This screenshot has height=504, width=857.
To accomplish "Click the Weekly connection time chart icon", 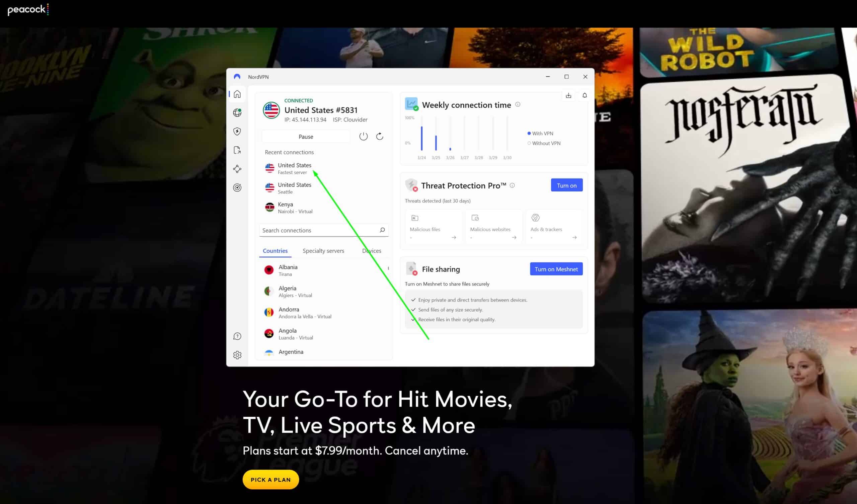I will 411,104.
